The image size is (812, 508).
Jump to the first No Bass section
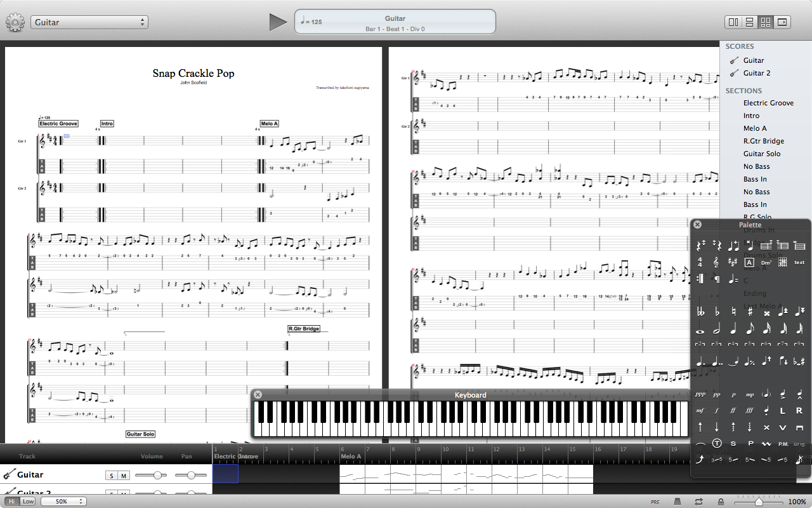[x=756, y=166]
